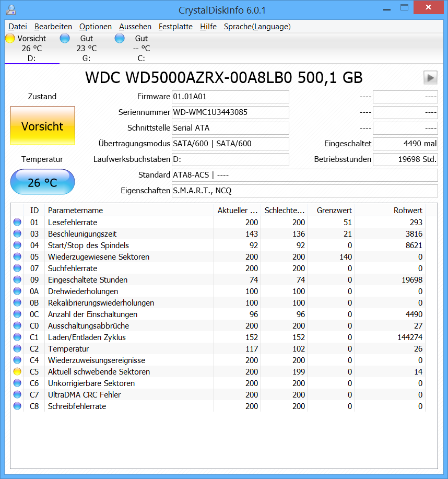Screen dimensions: 448x479
Task: Click the status dot for Lesefehlerrate
Action: pos(17,222)
